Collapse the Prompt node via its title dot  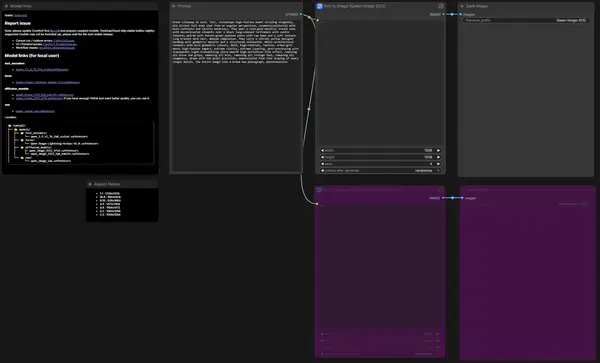pyautogui.click(x=174, y=6)
